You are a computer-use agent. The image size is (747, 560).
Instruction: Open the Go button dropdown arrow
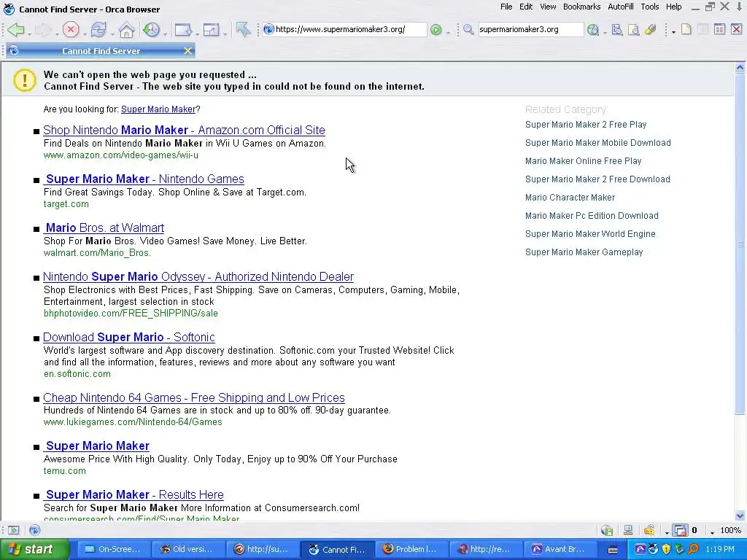[x=448, y=33]
